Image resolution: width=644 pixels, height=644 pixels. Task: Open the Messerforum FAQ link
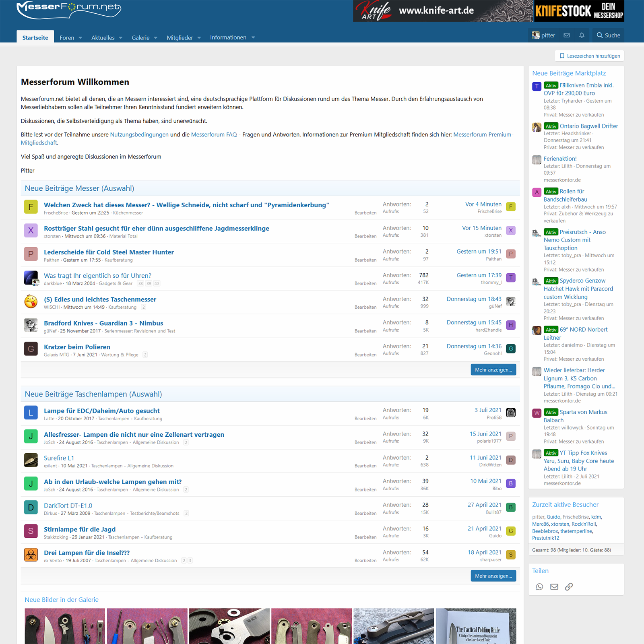tap(214, 134)
